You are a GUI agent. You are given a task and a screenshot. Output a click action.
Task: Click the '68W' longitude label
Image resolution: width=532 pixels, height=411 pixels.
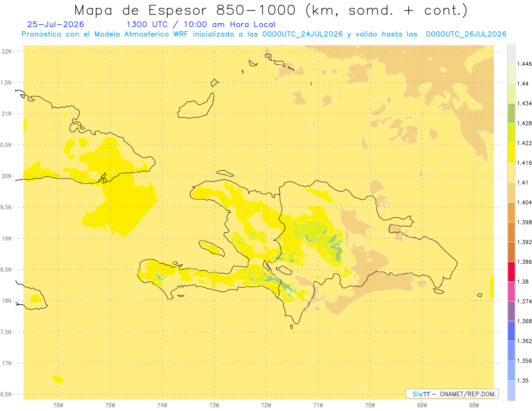[x=474, y=405]
